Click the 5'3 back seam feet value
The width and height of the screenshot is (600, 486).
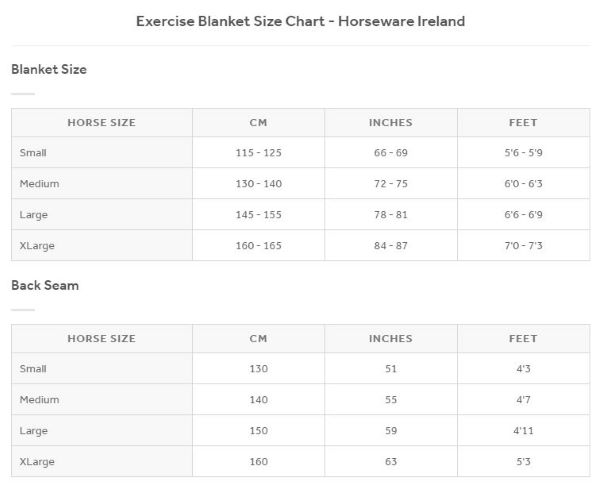click(x=523, y=462)
